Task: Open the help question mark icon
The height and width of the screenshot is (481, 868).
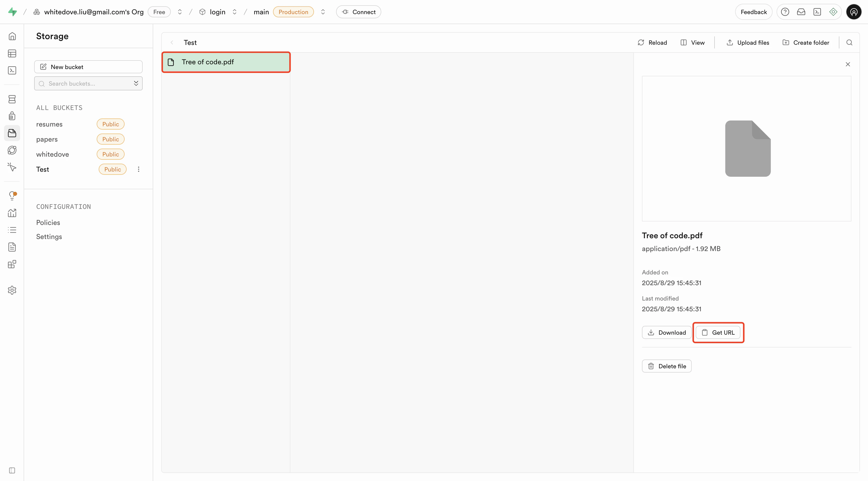Action: [x=785, y=12]
